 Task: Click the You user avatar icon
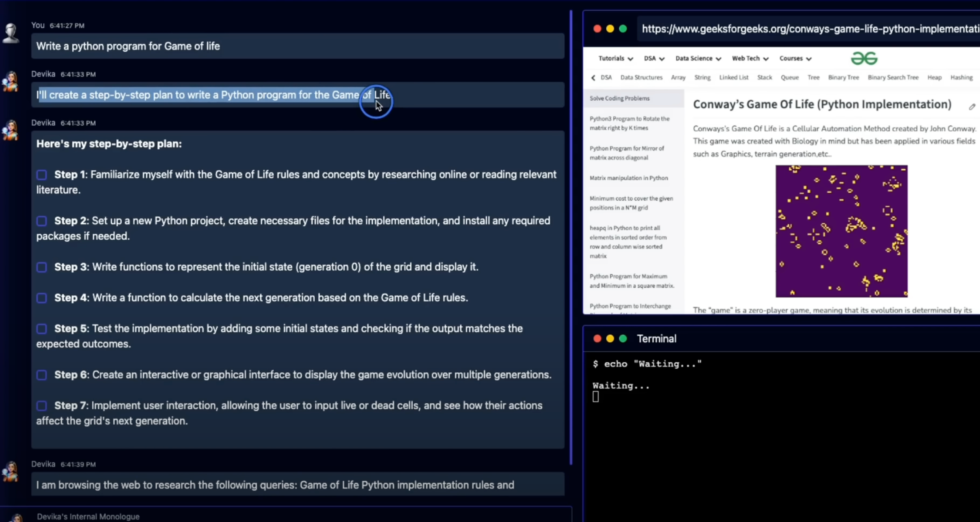[11, 33]
